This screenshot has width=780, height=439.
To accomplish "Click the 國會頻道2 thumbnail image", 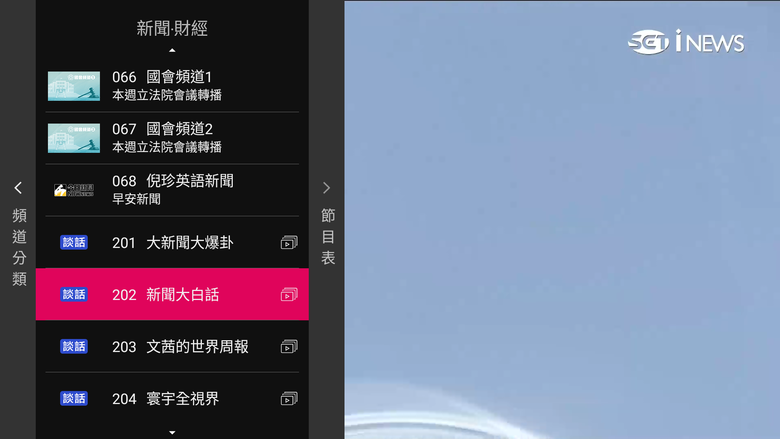I will pos(74,138).
